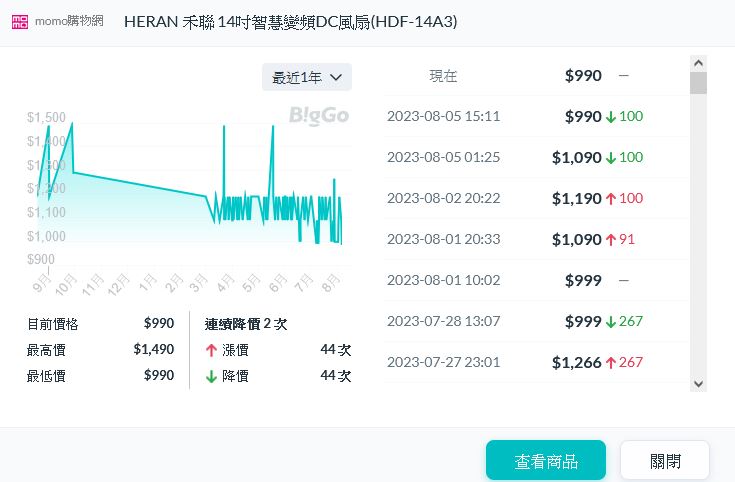Click the green down arrow next to 降價

(211, 376)
